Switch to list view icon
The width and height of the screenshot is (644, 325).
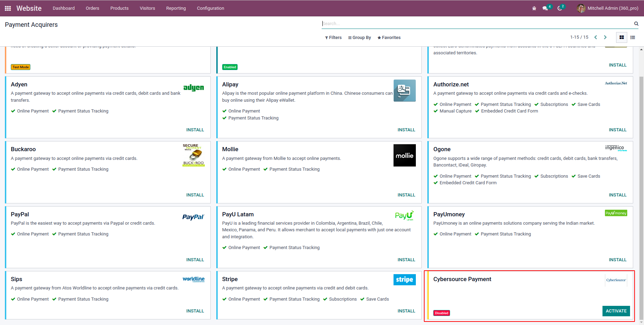click(x=632, y=37)
